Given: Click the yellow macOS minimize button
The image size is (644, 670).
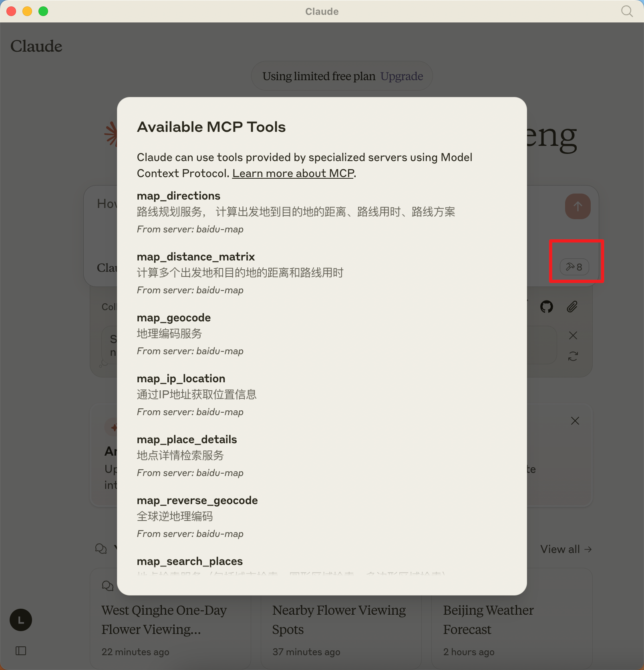Looking at the screenshot, I should [x=27, y=11].
